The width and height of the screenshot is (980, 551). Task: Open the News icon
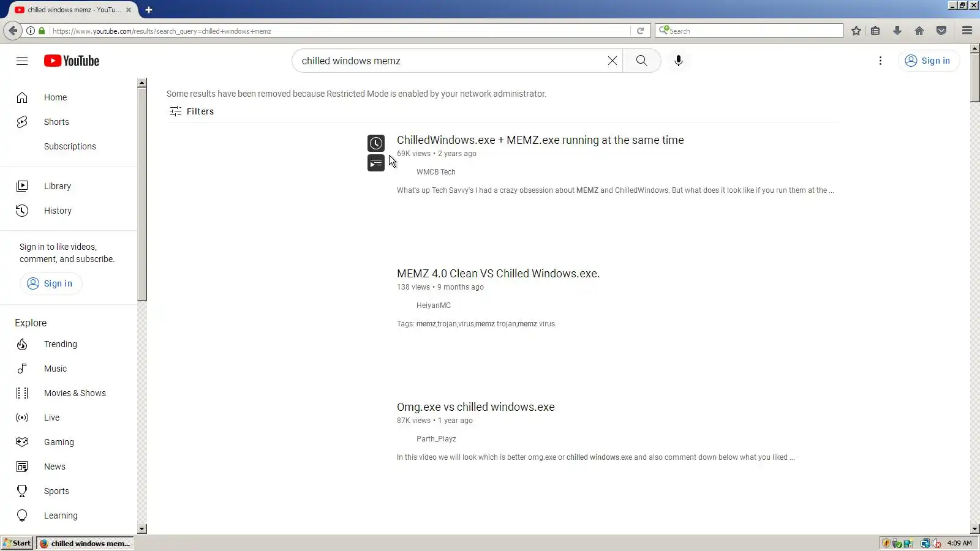click(22, 467)
